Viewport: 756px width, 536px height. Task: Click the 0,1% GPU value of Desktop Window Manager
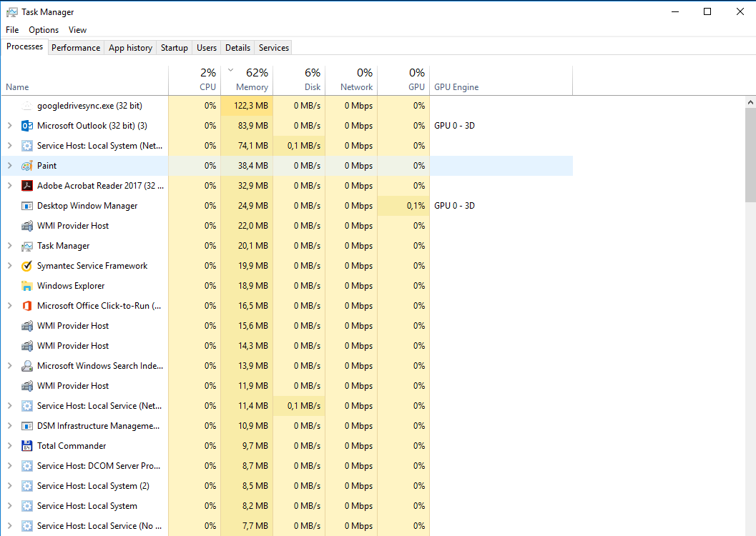(403, 206)
